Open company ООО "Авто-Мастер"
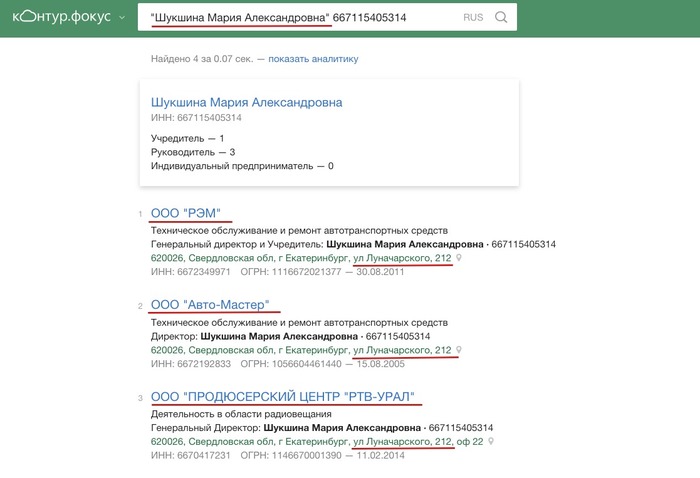 coord(210,305)
